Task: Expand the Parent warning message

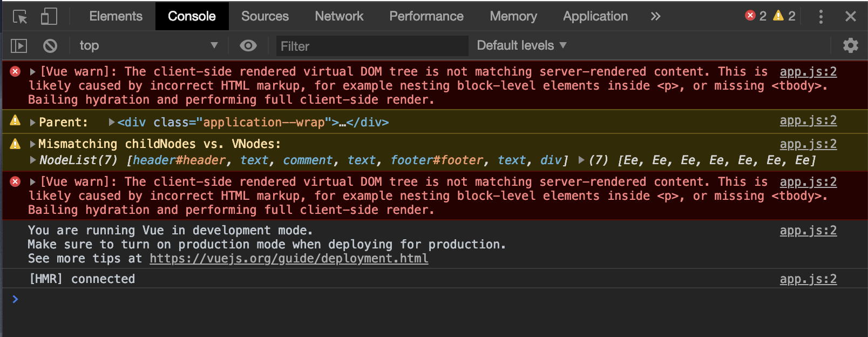Action: 32,123
